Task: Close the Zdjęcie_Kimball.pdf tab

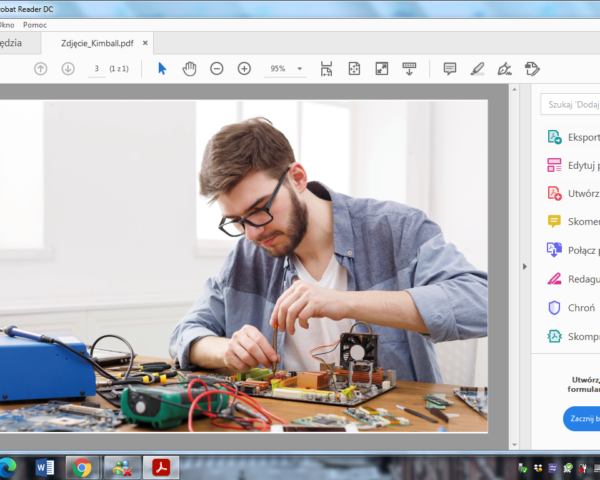Action: click(x=145, y=43)
